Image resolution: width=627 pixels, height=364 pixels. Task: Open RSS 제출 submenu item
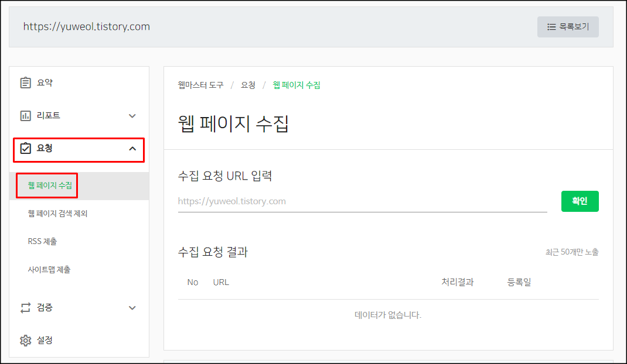42,241
